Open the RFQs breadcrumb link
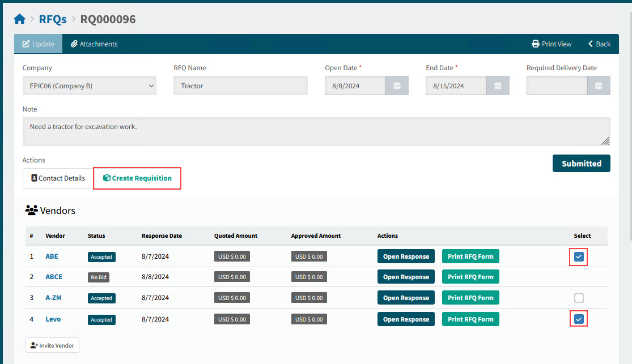632x364 pixels. [x=53, y=19]
